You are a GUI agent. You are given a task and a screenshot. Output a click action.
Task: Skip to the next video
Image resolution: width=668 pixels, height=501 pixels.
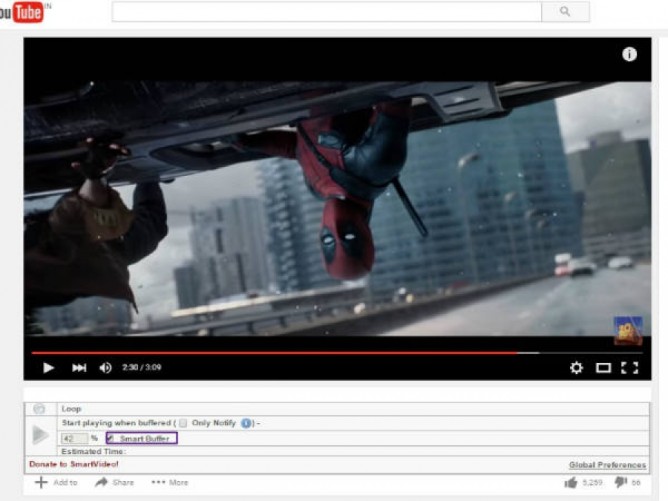tap(78, 368)
